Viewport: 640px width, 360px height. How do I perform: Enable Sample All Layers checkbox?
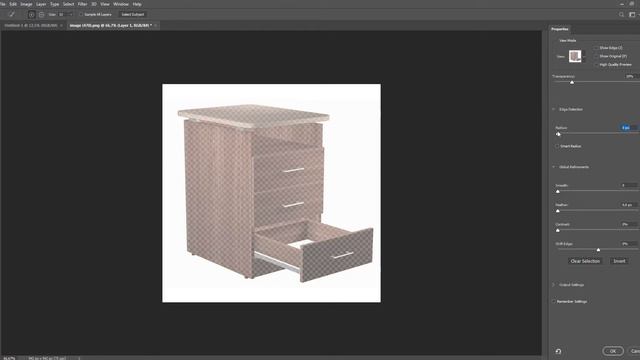pos(81,14)
